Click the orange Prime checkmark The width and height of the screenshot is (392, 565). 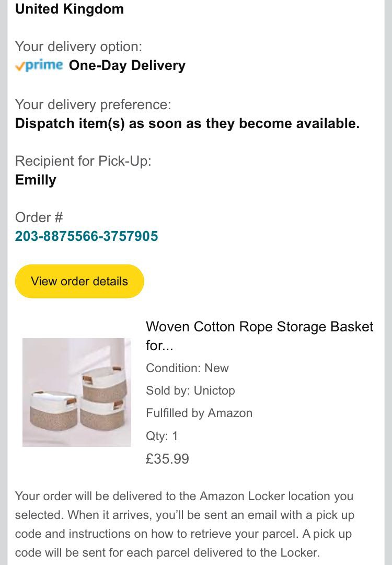pyautogui.click(x=20, y=66)
